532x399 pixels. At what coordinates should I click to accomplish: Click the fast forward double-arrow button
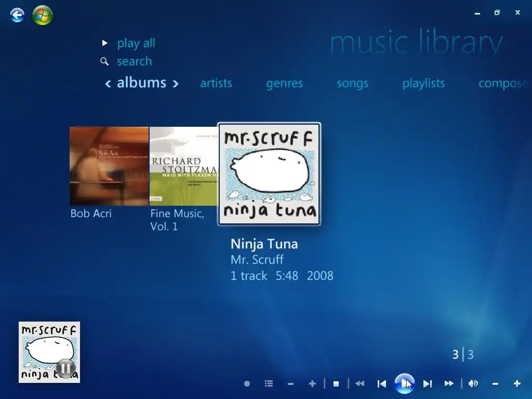click(x=449, y=383)
